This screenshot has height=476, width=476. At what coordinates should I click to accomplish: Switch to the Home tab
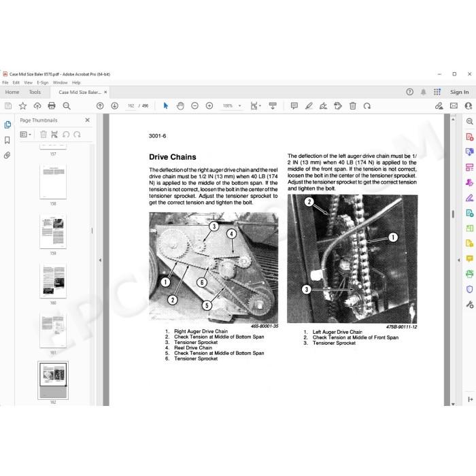12,92
